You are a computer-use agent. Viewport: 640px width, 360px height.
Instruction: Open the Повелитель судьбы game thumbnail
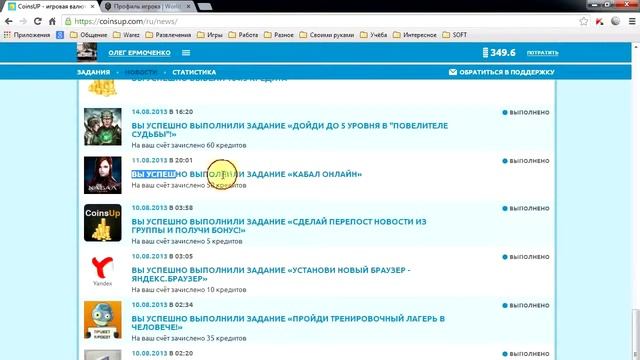coord(102,127)
